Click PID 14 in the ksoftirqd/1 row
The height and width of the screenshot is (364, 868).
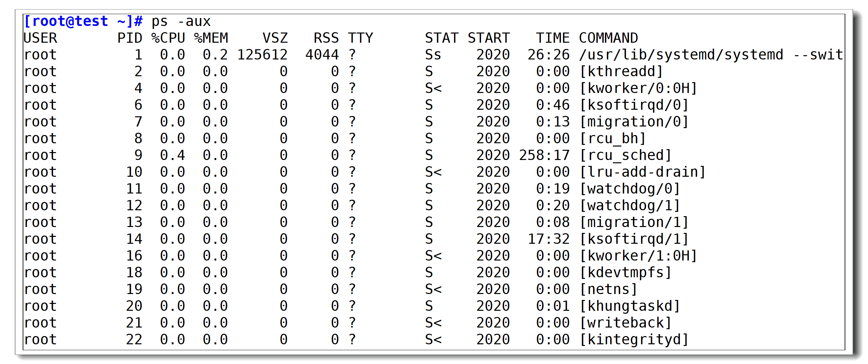134,239
